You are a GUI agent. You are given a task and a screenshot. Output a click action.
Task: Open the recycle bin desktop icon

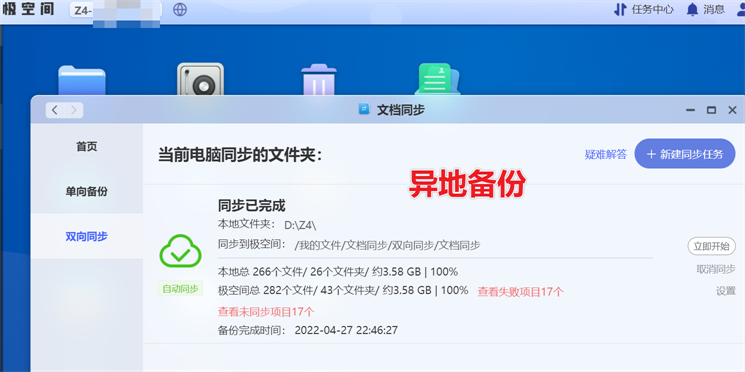pos(319,80)
